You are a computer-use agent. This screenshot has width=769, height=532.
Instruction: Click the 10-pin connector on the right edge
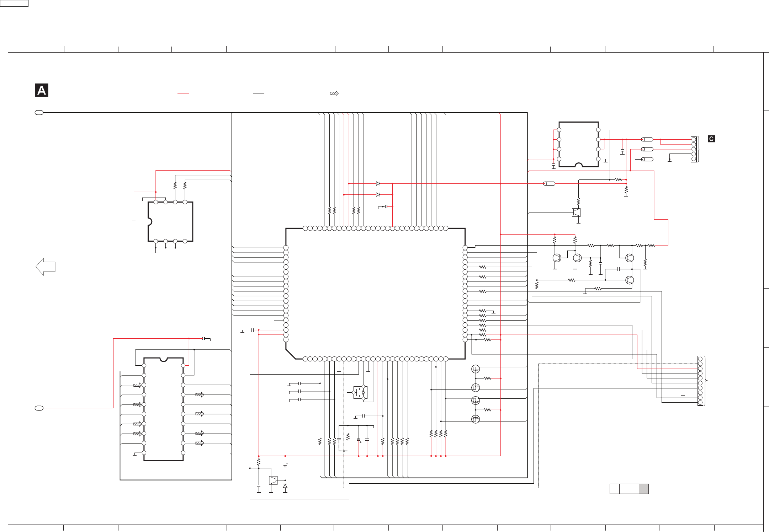pyautogui.click(x=700, y=381)
